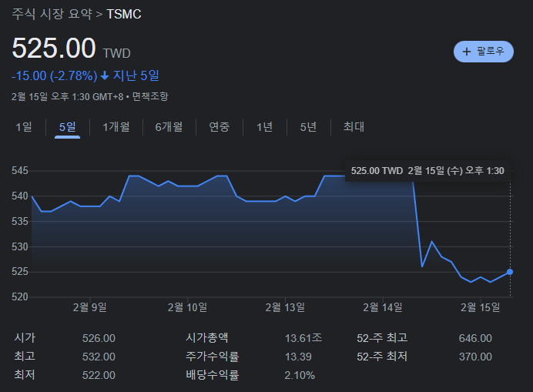Screen dimensions: 533x392
Task: Click the 370.00 52-week low value
Action: [475, 357]
